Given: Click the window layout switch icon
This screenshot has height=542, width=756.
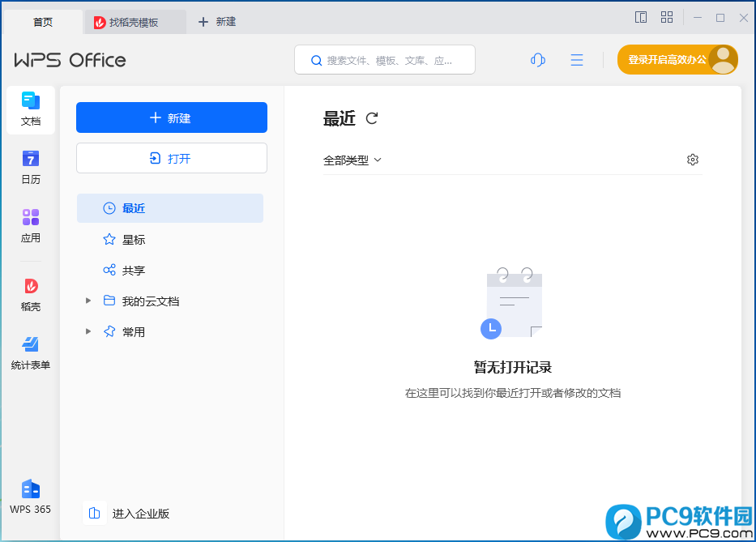Looking at the screenshot, I should tap(641, 17).
